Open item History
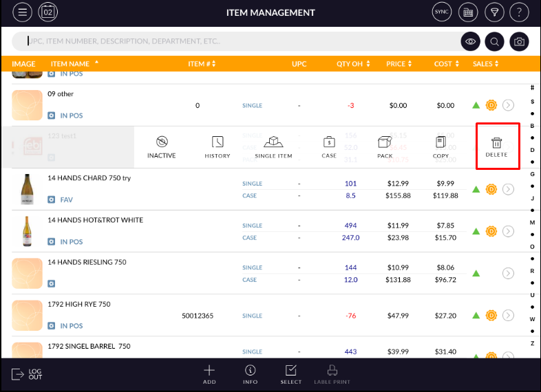Viewport: 541px width, 392px height. point(218,143)
